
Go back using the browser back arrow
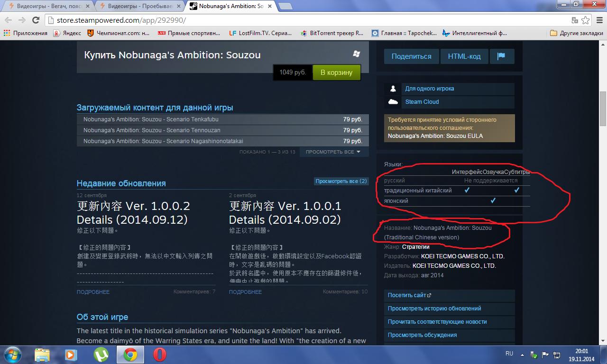(9, 20)
